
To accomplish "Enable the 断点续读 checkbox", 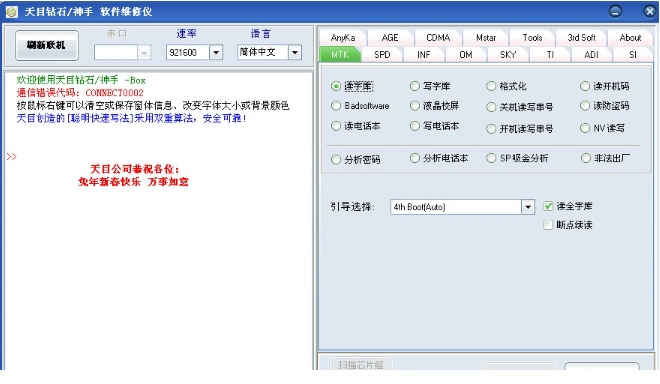I will [x=548, y=225].
